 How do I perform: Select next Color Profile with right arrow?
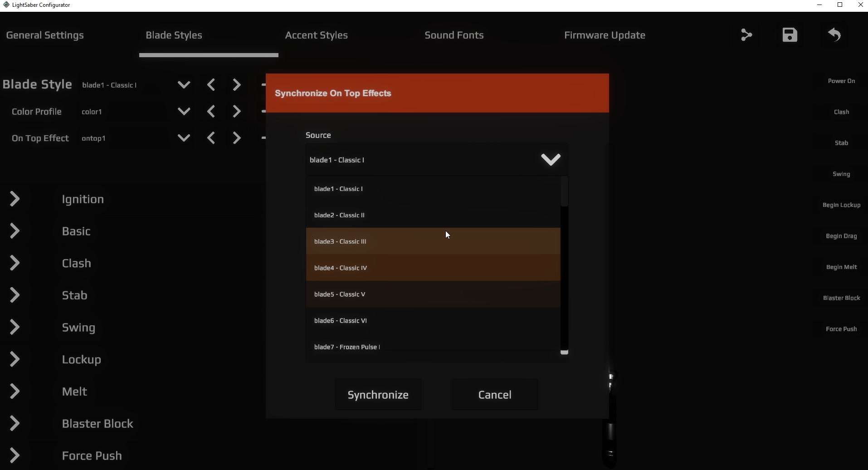tap(236, 112)
